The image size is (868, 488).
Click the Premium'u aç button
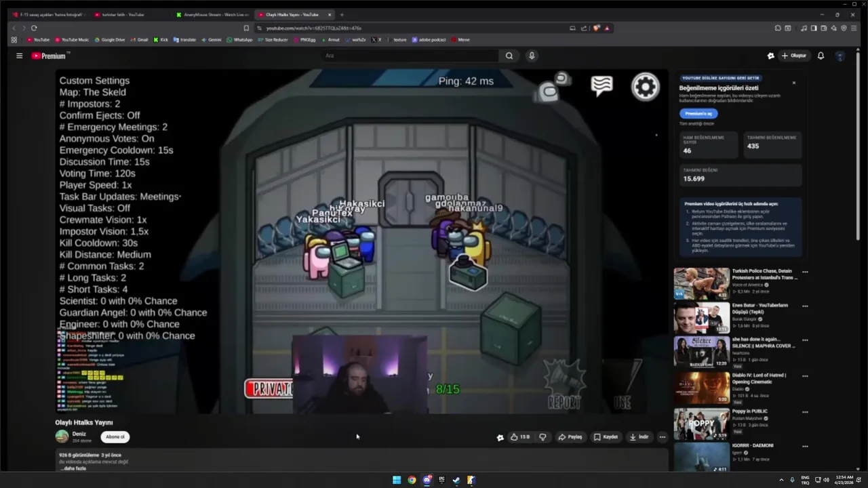click(x=698, y=113)
